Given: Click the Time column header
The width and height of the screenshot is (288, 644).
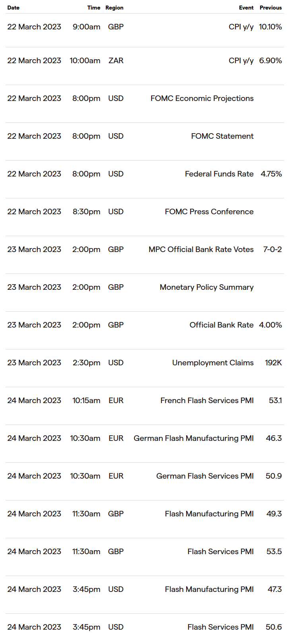Looking at the screenshot, I should [x=94, y=8].
